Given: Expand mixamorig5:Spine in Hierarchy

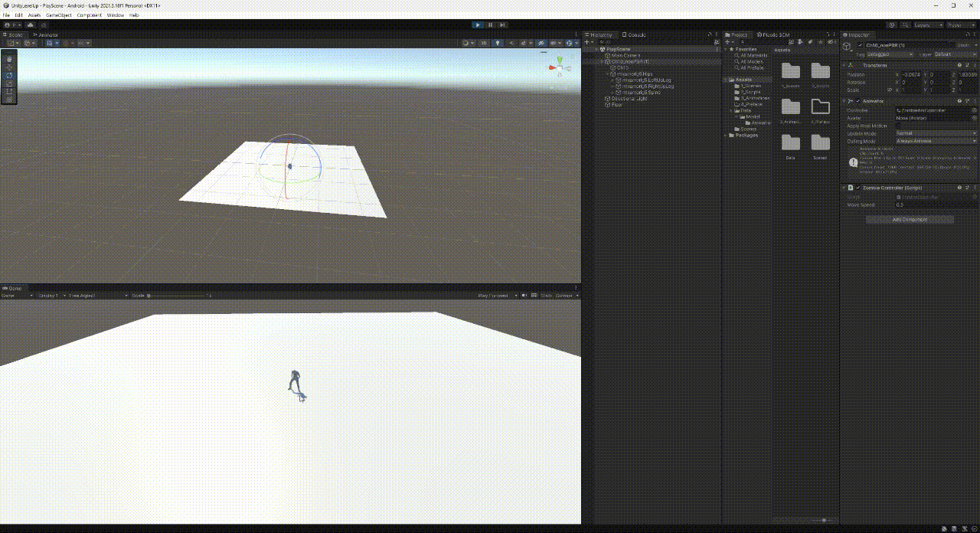Looking at the screenshot, I should point(612,93).
